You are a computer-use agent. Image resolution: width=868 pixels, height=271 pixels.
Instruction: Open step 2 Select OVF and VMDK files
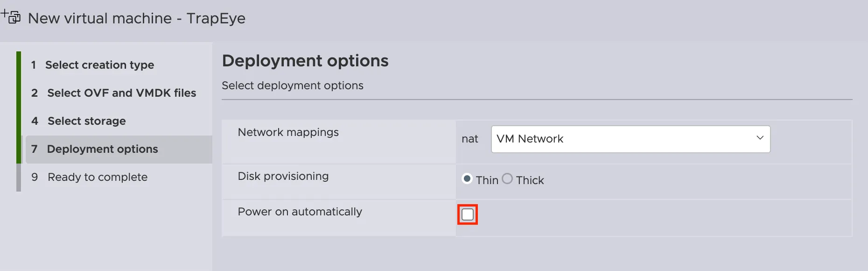coord(121,93)
